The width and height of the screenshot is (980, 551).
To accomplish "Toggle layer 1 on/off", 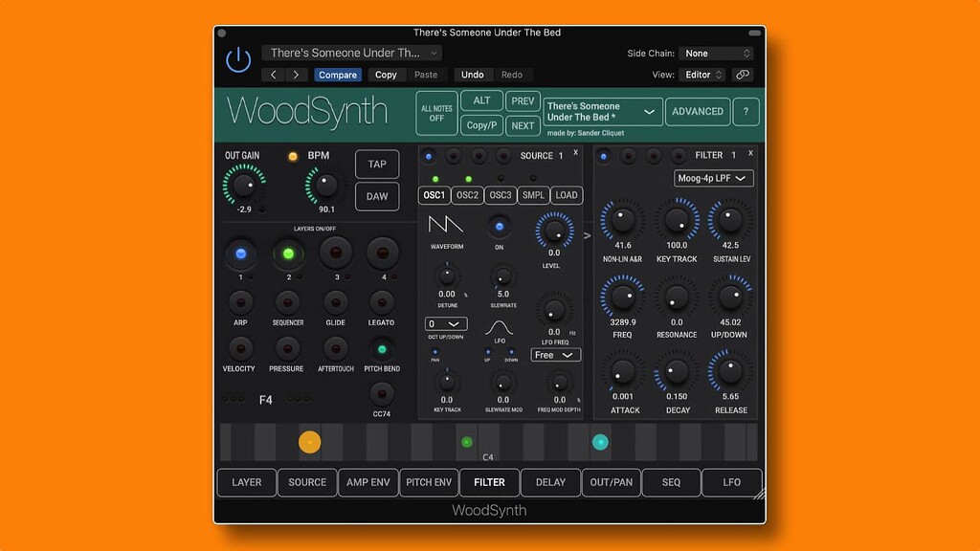I will [240, 253].
